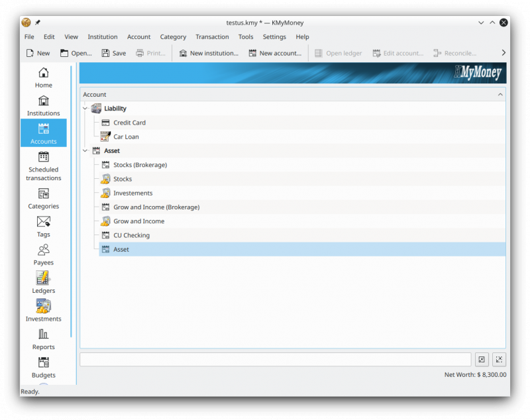Screen dimensions: 530x420
Task: Select Grow and Income (Brokerage) account
Action: [x=302, y=207]
